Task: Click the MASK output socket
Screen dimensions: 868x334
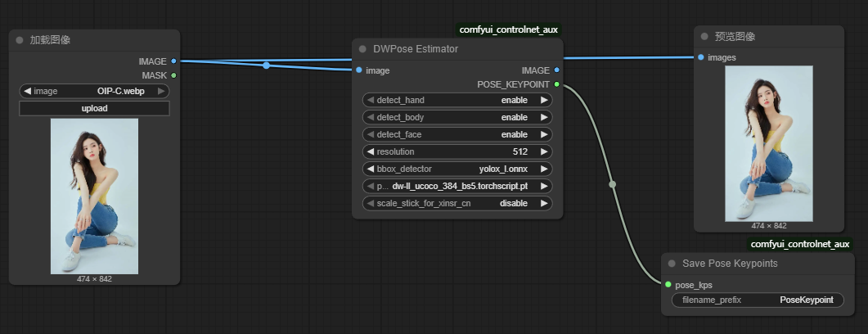Action: coord(173,75)
